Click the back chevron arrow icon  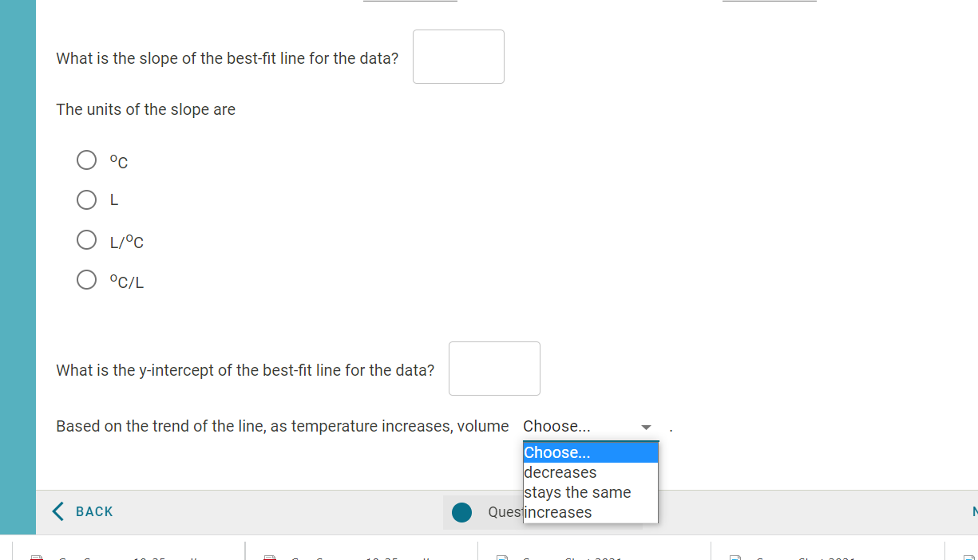(57, 511)
